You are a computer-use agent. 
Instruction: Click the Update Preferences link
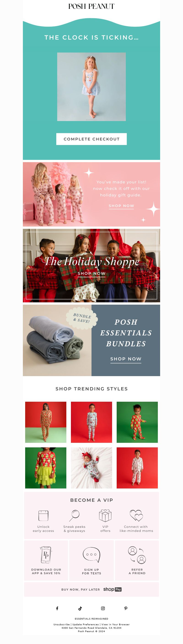[x=86, y=624]
